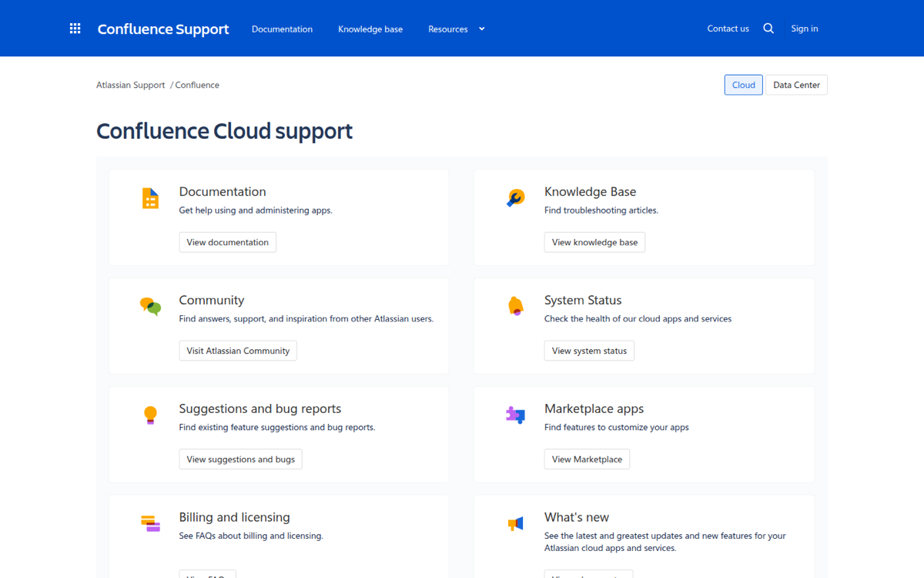Image resolution: width=924 pixels, height=578 pixels.
Task: Click the View system status button
Action: pyautogui.click(x=589, y=351)
